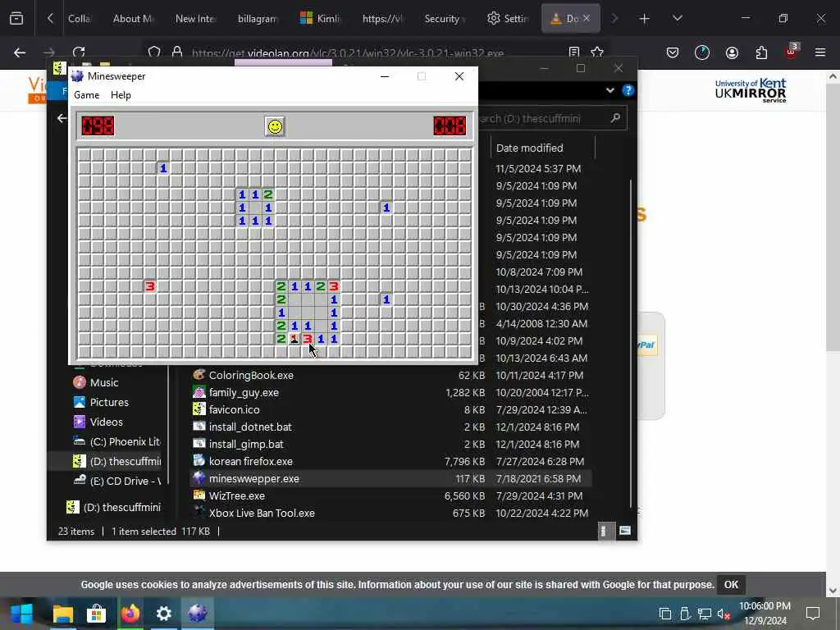Switch to the billagram browser tab
The width and height of the screenshot is (840, 630).
tap(257, 19)
